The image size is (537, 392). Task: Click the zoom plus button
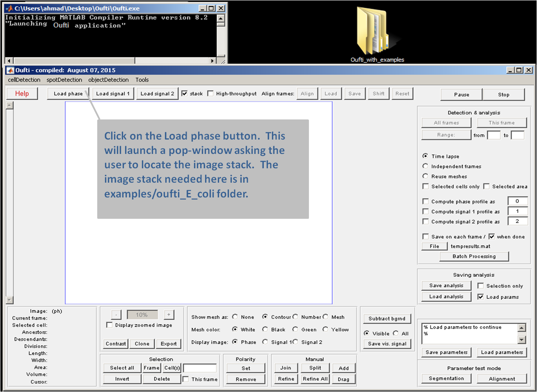tap(169, 315)
